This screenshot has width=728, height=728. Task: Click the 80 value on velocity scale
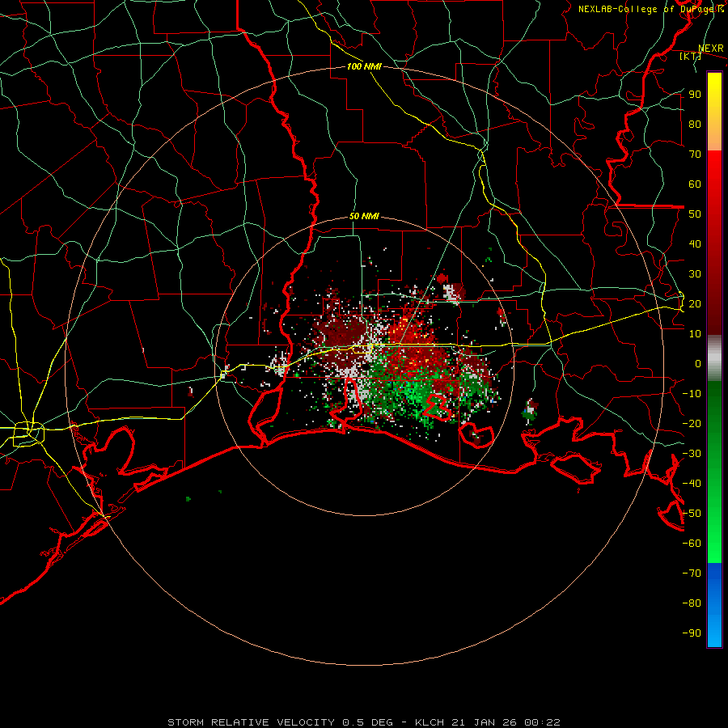695,125
